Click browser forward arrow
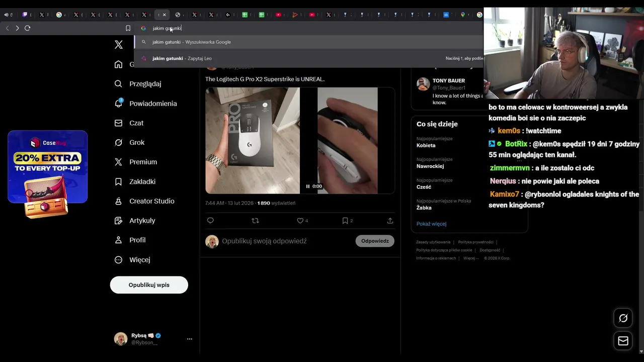The width and height of the screenshot is (644, 362). click(17, 28)
